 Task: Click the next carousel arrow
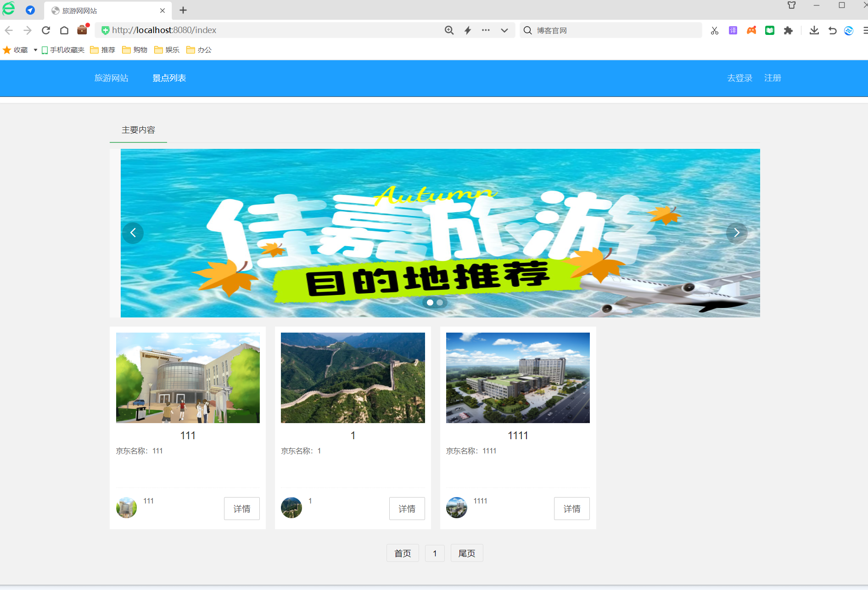(737, 233)
